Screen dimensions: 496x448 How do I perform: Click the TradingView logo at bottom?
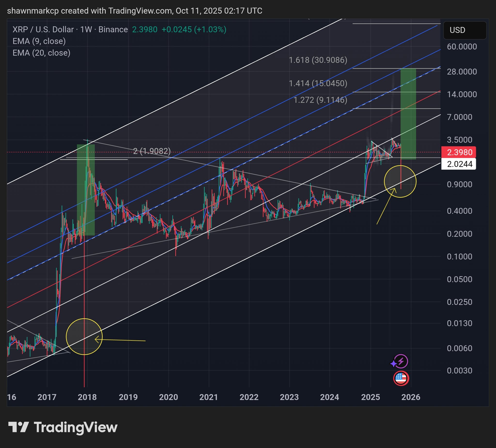click(x=63, y=427)
